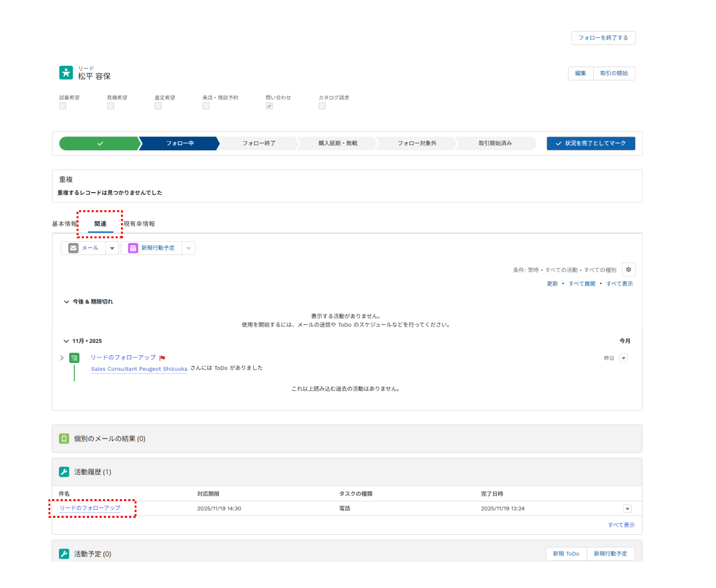Click the 活動履歴 wrench icon
The width and height of the screenshot is (716, 588).
coord(64,472)
